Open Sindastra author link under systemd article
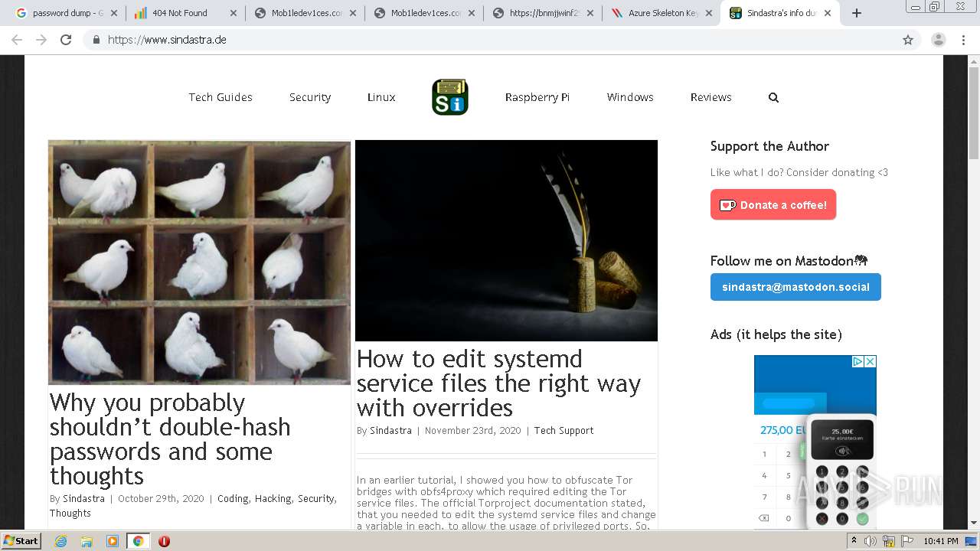Viewport: 980px width, 551px height. 390,431
